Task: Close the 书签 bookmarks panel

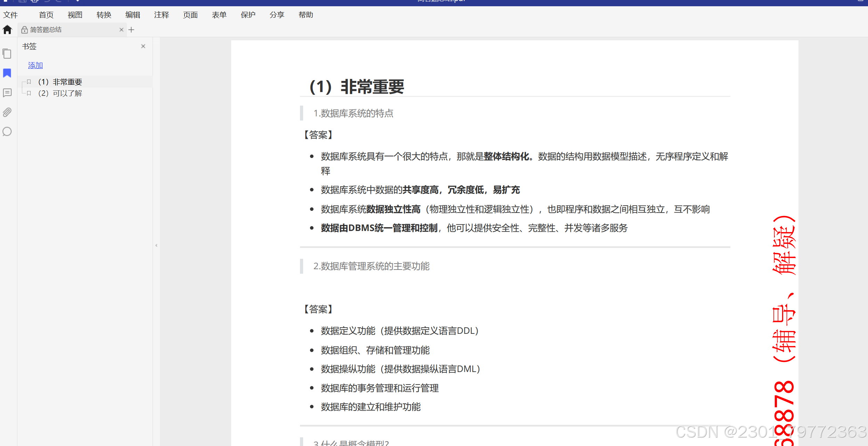Action: 143,46
